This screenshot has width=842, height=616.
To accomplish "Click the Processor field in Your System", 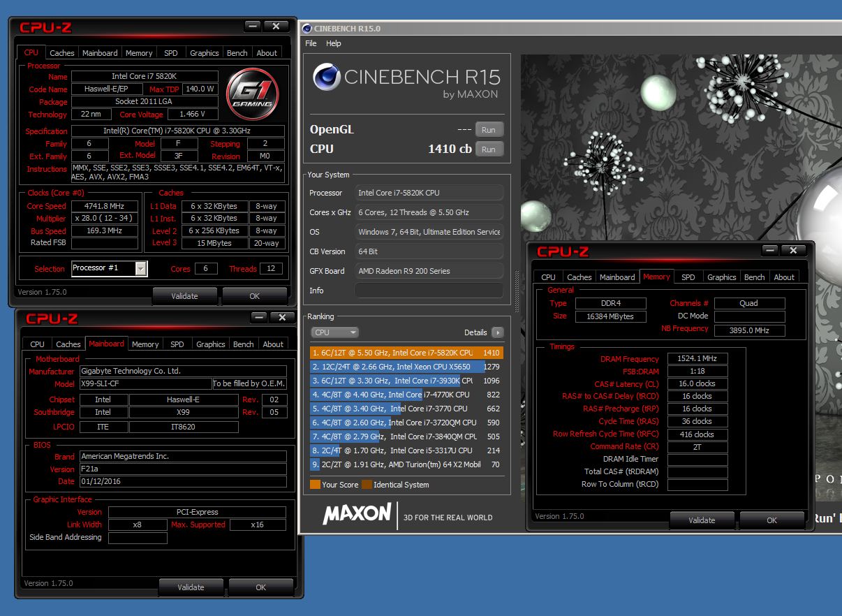I will click(x=429, y=193).
